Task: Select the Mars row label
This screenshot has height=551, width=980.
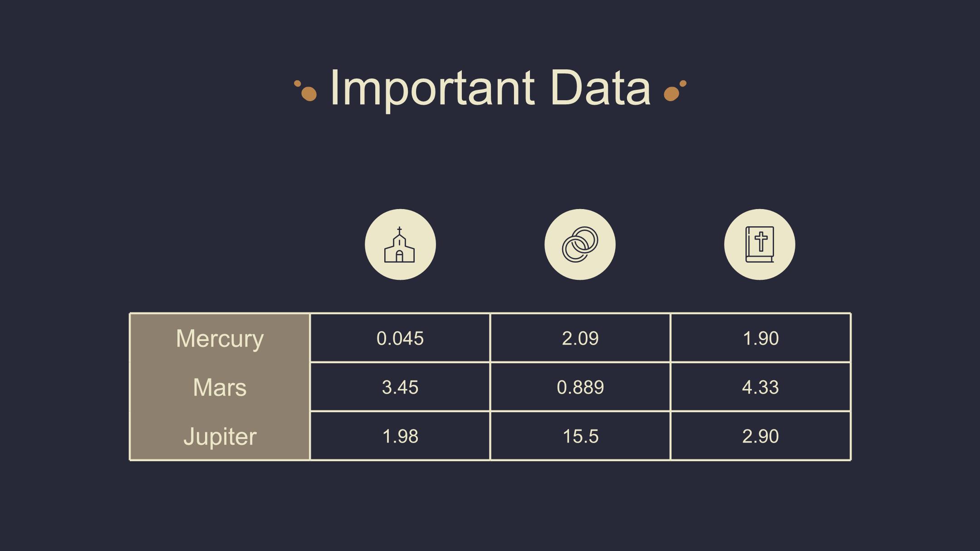Action: (220, 387)
